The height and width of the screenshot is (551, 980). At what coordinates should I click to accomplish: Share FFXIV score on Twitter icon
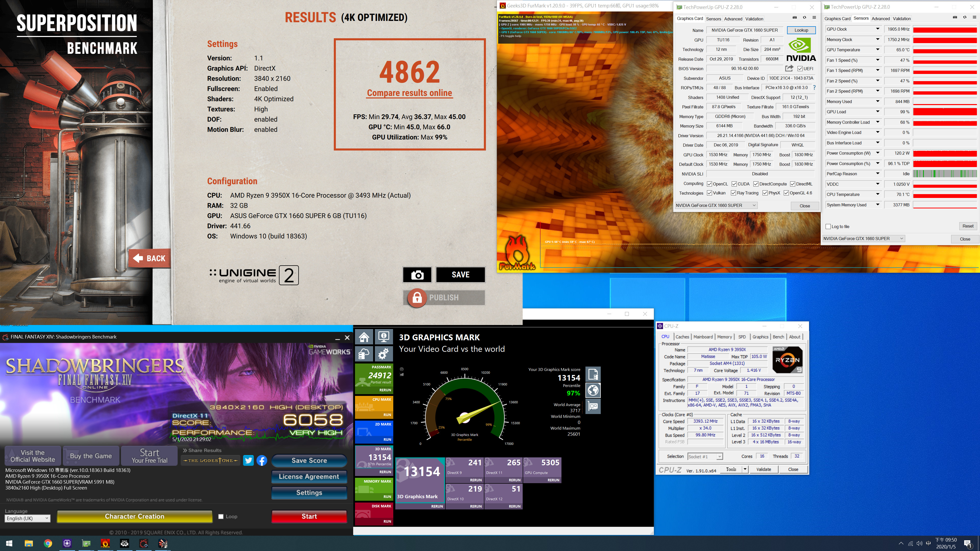248,460
